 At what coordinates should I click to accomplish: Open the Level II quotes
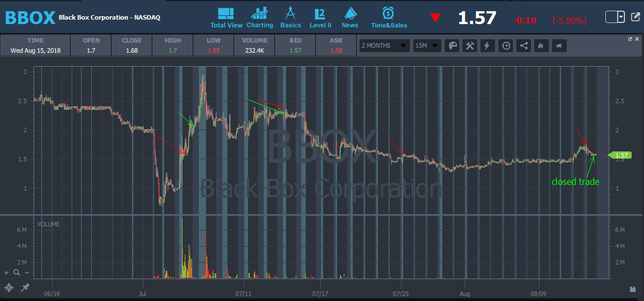tap(320, 18)
